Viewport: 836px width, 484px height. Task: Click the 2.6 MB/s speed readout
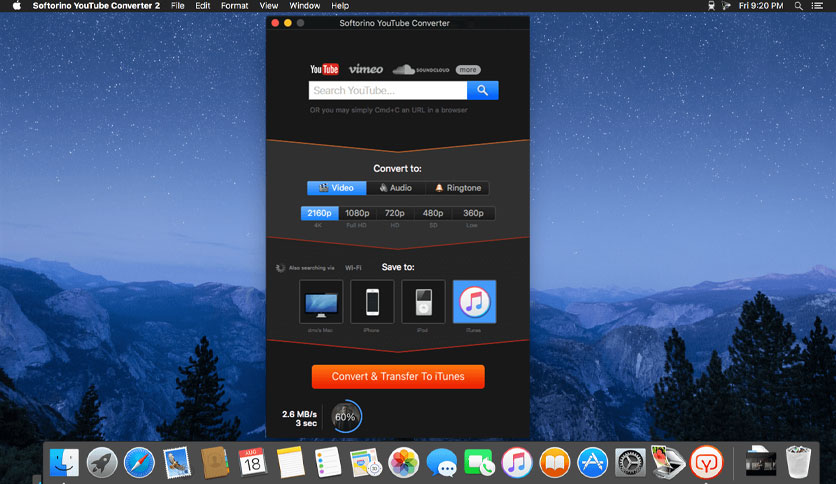tap(299, 414)
